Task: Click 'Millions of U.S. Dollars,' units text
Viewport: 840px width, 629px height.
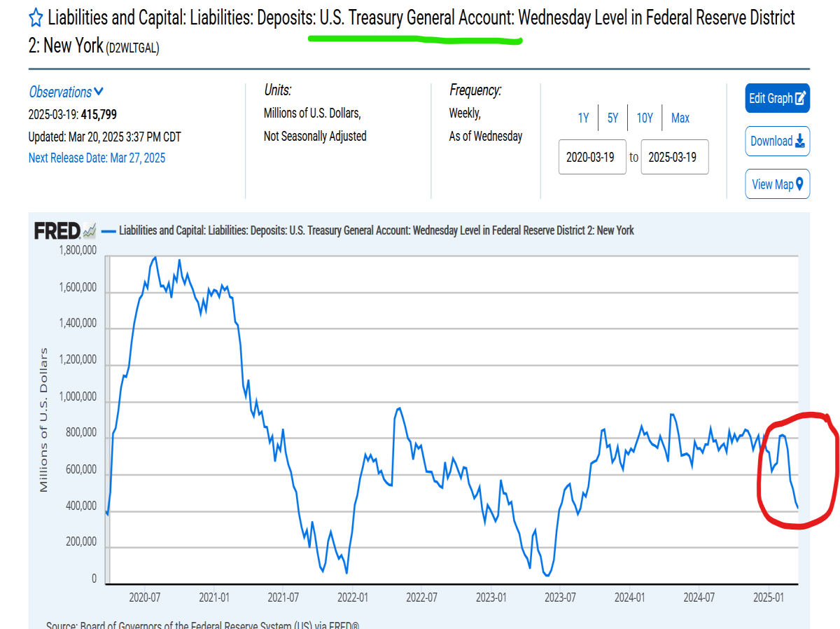Action: click(312, 113)
